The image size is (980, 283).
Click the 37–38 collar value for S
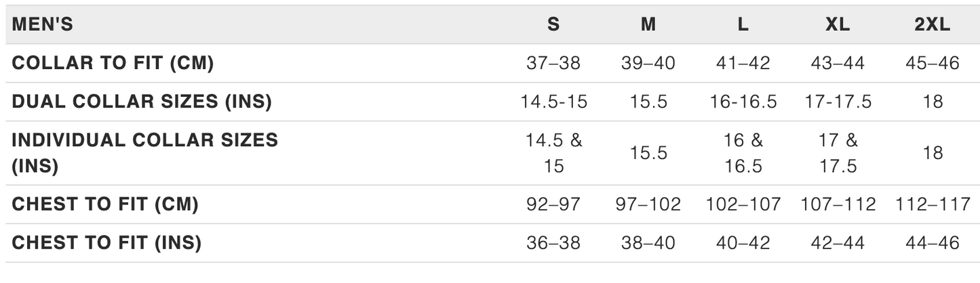click(x=553, y=64)
